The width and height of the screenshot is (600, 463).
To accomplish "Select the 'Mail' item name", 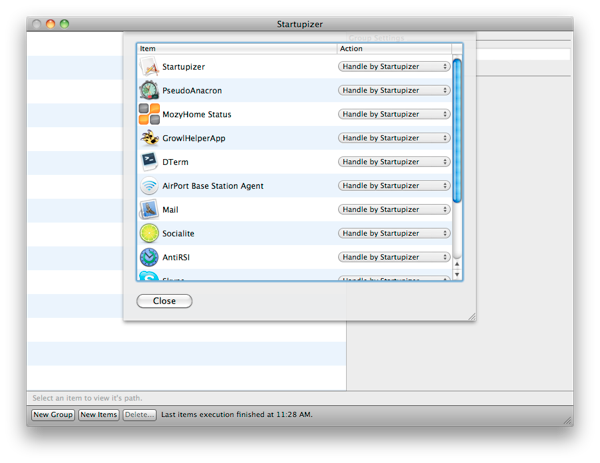I will 170,210.
